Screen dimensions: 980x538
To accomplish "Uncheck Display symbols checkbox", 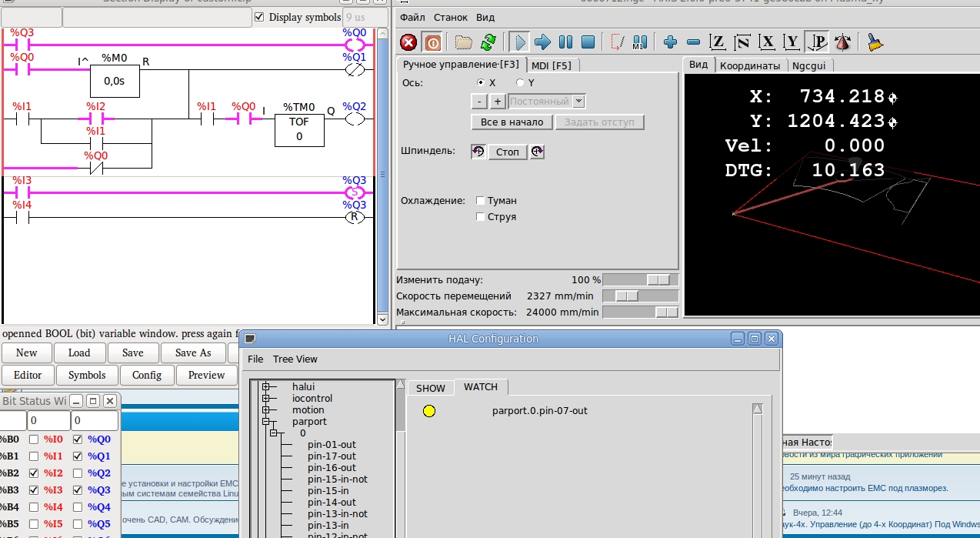I will 259,17.
